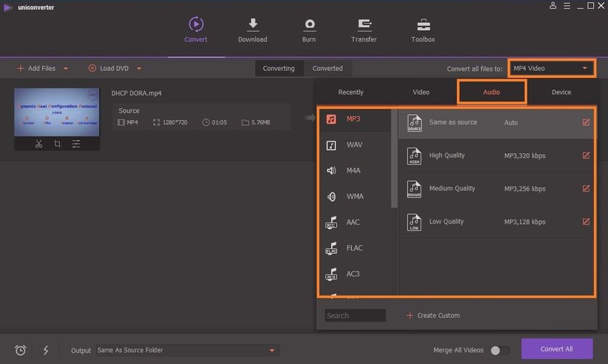Click Create Custom

[x=433, y=315]
